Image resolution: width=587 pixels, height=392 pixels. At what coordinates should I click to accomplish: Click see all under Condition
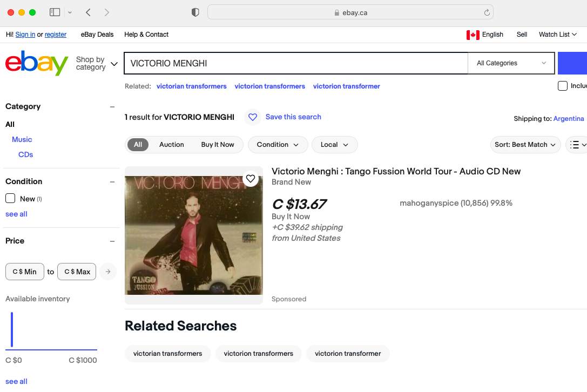[x=16, y=214]
